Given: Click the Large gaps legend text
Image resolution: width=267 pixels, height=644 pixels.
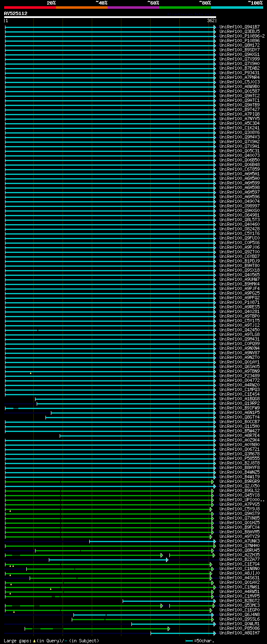Looking at the screenshot, I should pos(51,641).
